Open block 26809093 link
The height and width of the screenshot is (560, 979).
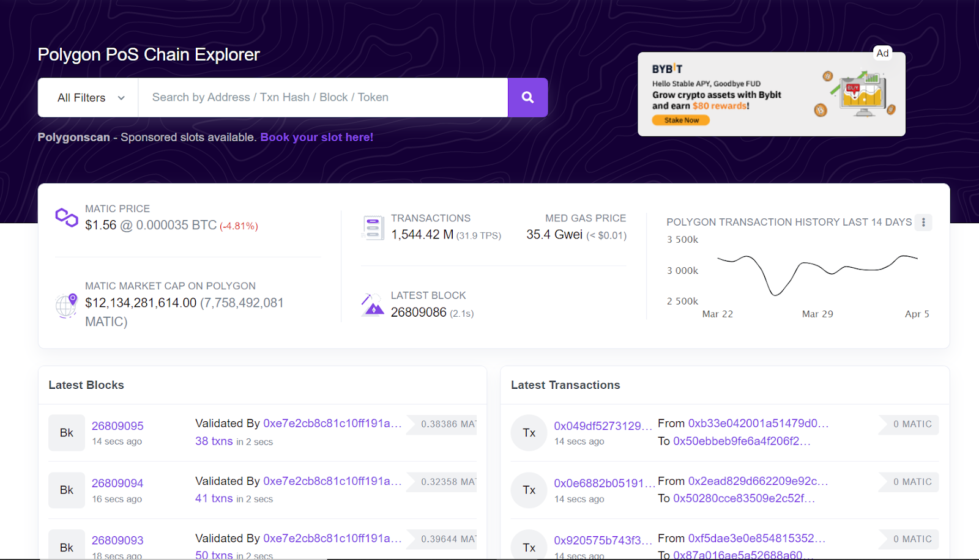[117, 540]
